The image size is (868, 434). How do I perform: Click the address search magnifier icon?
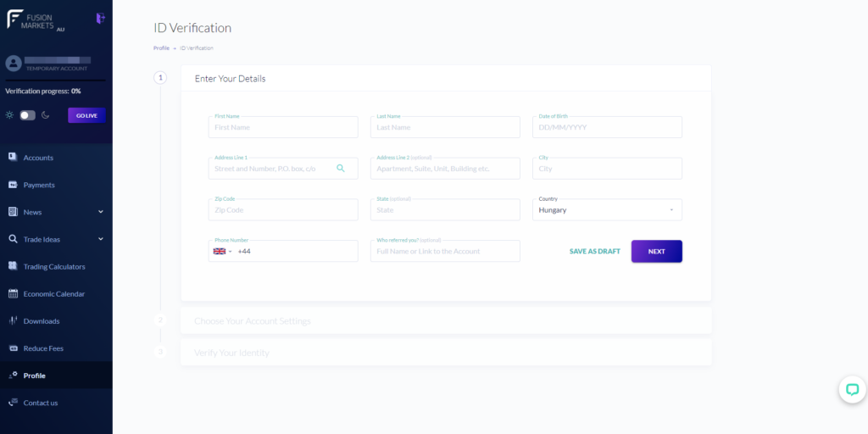click(341, 169)
